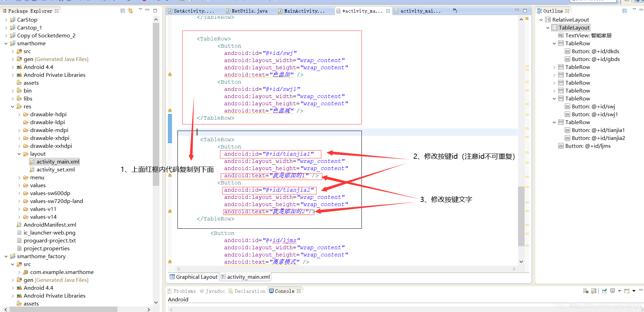Select Button @+id/tianjia2 in Outline
Screen dimensions: 644x312
(595, 138)
